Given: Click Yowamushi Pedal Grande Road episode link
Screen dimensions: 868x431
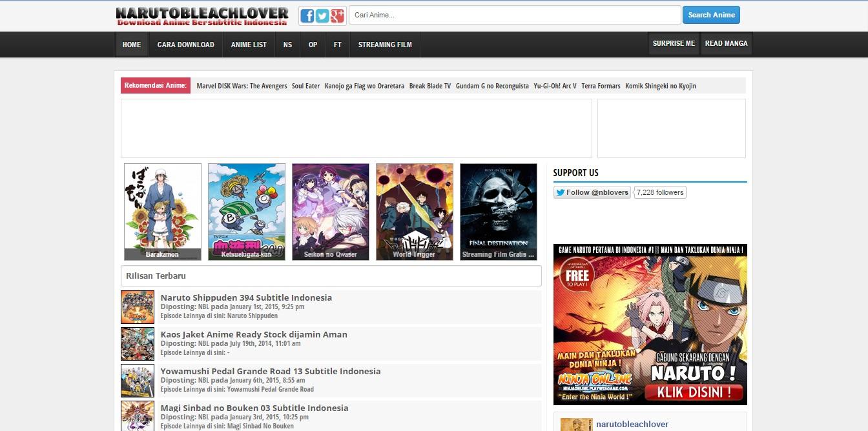Looking at the screenshot, I should click(271, 389).
